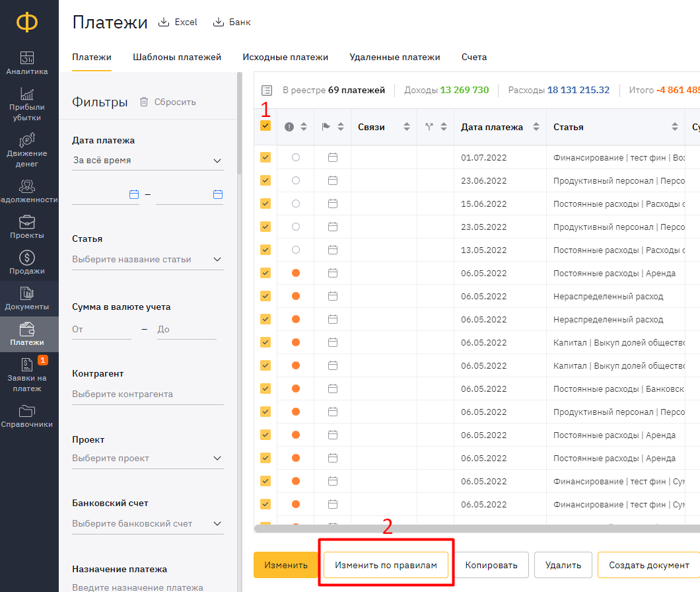Open Продажи section in the sidebar
700x592 pixels.
(27, 263)
